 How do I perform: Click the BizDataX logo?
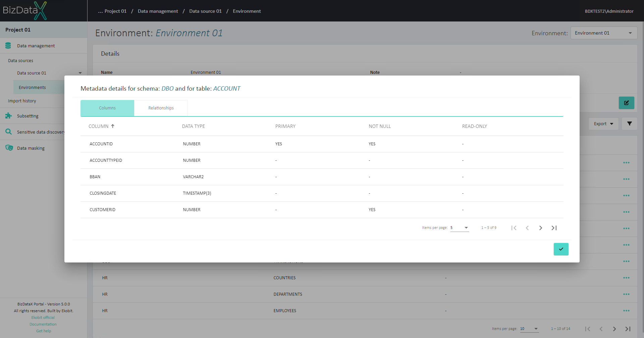pos(25,10)
